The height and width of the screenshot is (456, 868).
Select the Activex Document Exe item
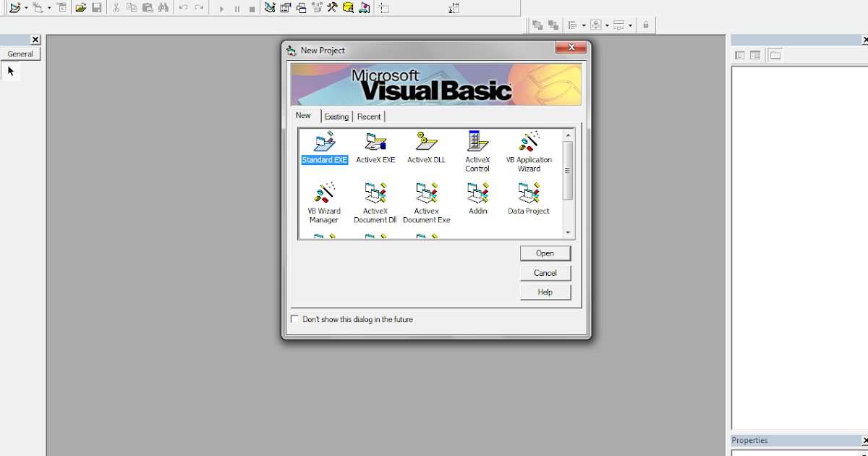426,203
